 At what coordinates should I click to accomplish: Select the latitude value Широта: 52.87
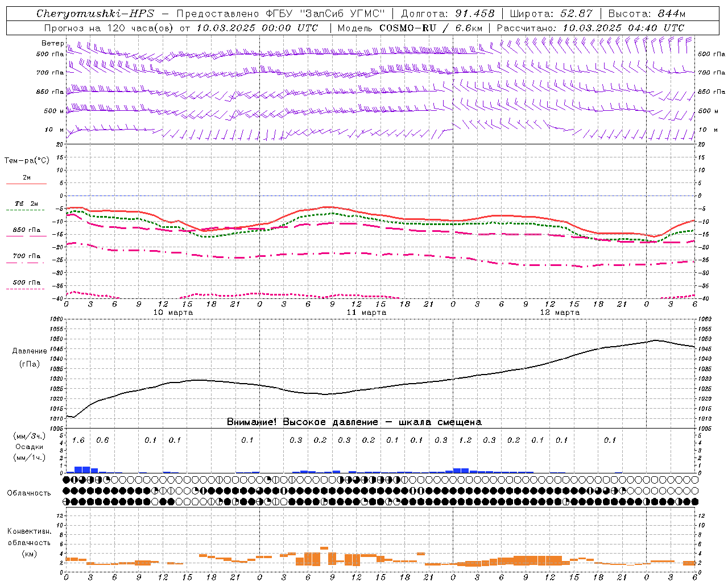[x=551, y=14]
